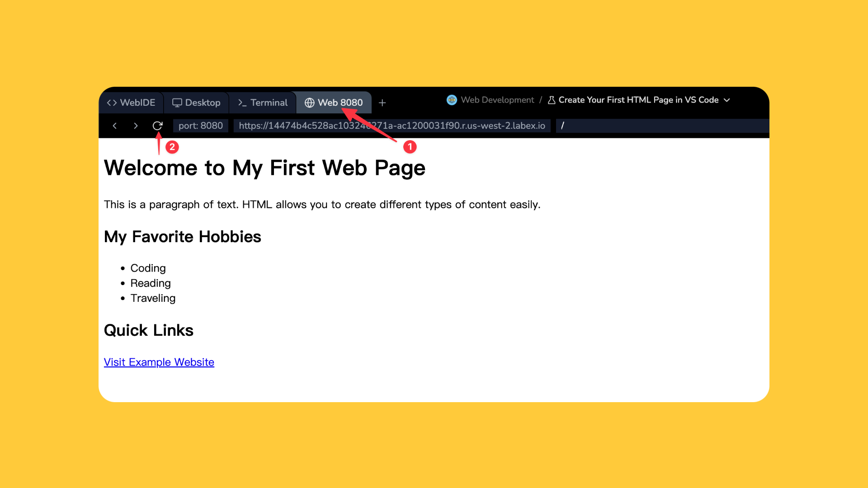Image resolution: width=868 pixels, height=488 pixels.
Task: Click the browser forward arrow
Action: point(136,126)
